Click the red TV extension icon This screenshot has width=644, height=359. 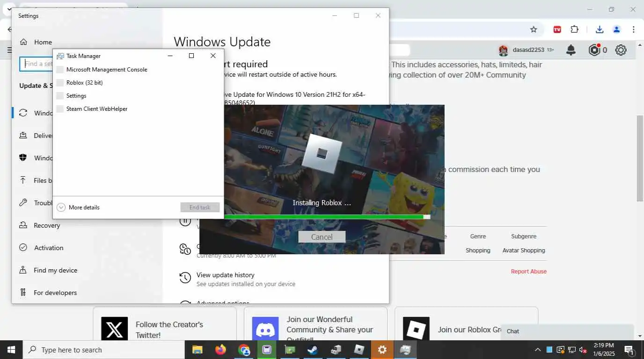point(557,29)
